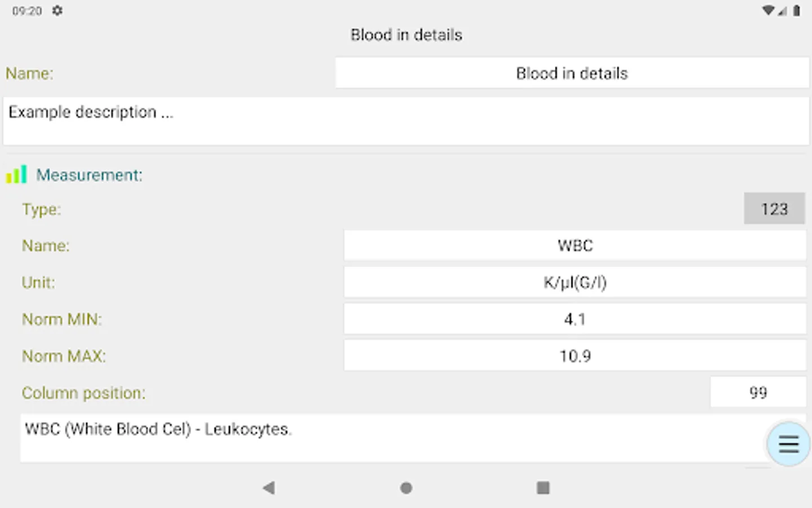
Task: Click the 'Type:' label
Action: [41, 209]
